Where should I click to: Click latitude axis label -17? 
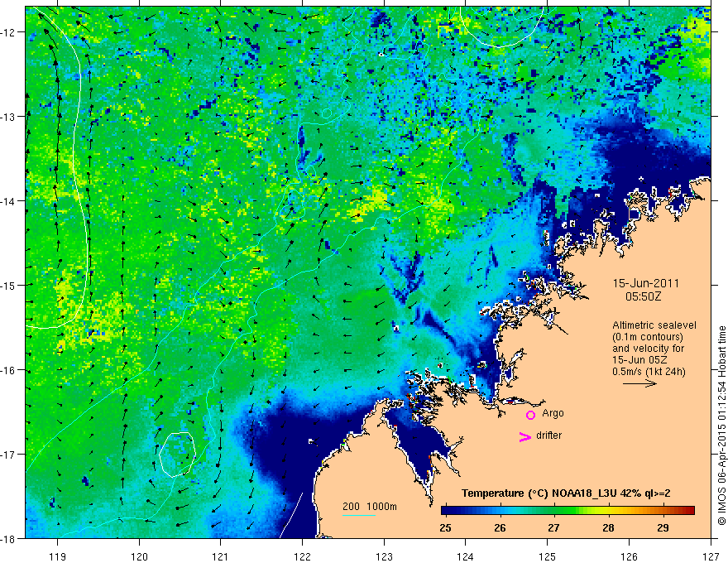point(9,455)
